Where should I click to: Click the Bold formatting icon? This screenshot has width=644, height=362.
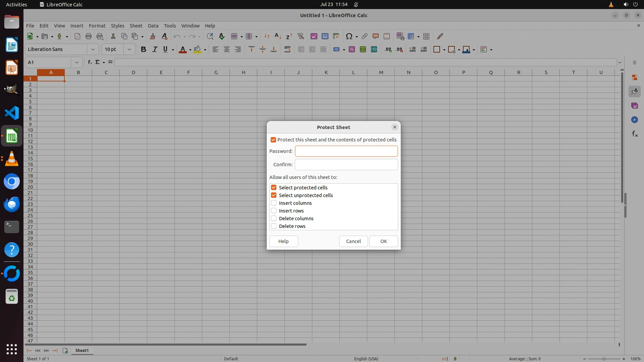[144, 49]
